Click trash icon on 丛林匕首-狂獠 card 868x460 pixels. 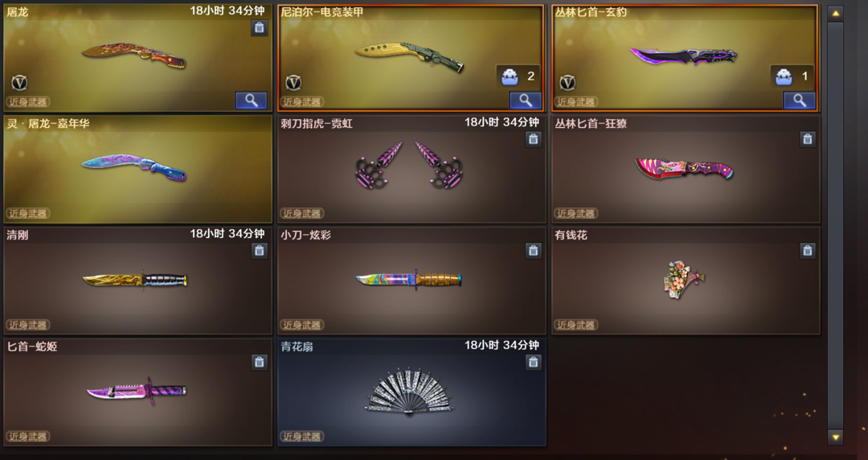(x=807, y=139)
